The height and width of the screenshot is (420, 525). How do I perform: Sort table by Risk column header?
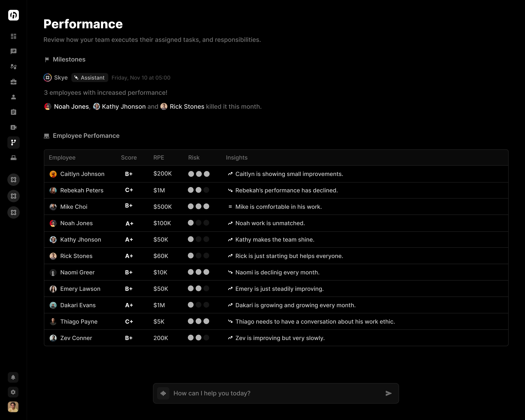[x=194, y=157]
